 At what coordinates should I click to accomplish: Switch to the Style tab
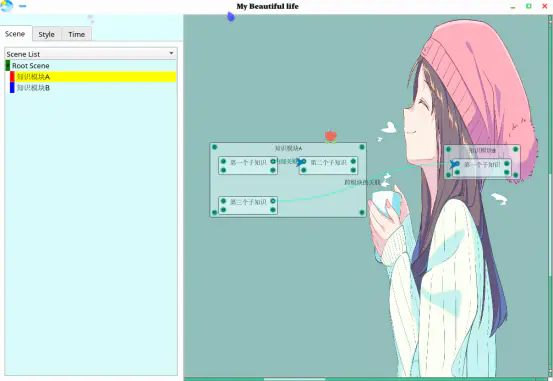tap(47, 34)
